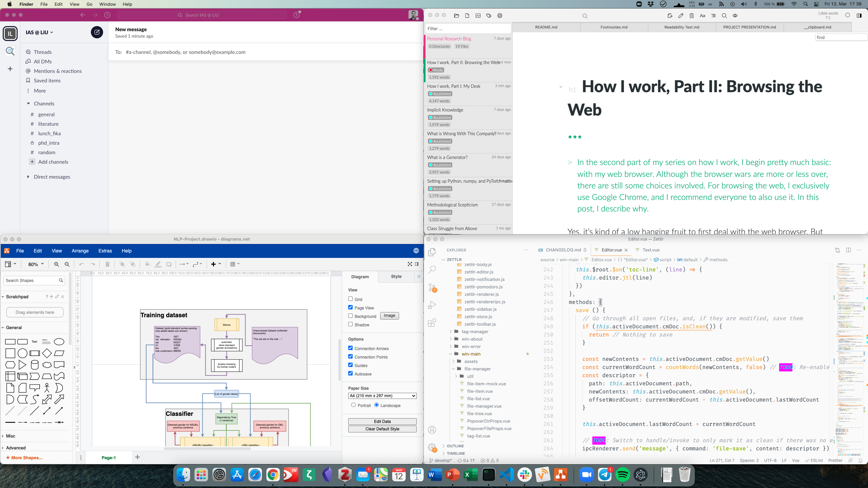Image resolution: width=868 pixels, height=488 pixels.
Task: Switch to the Style tab in draw.io
Action: pyautogui.click(x=396, y=277)
